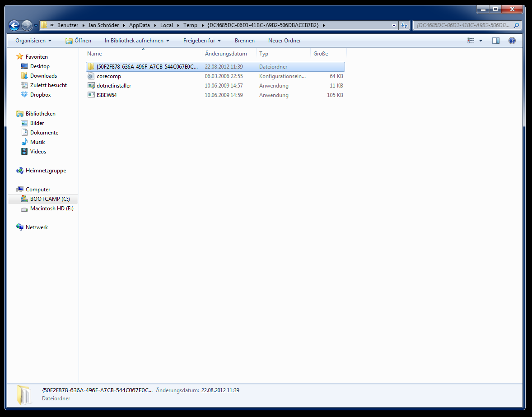Click the Netzwerk icon in the sidebar
Image resolution: width=532 pixels, height=417 pixels.
(20, 227)
